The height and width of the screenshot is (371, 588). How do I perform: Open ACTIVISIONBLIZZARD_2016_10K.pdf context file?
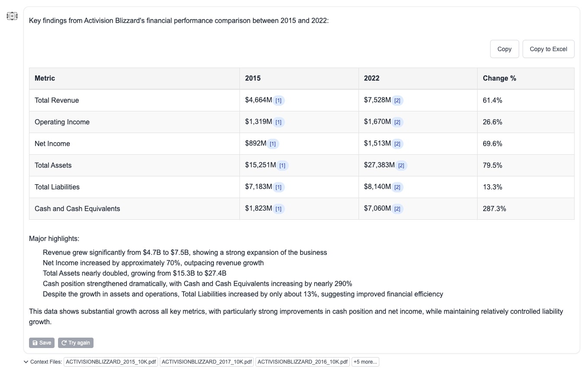(303, 362)
